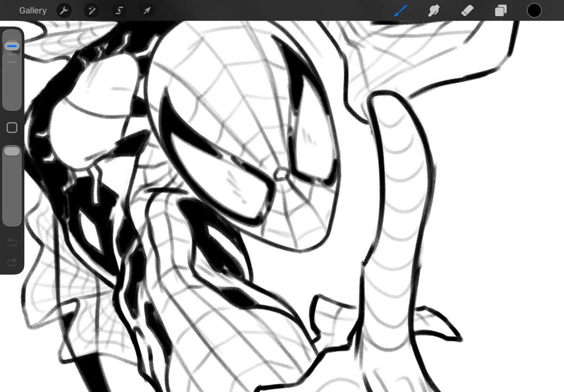This screenshot has height=392, width=564.
Task: Activate the Selection tool
Action: (x=119, y=10)
